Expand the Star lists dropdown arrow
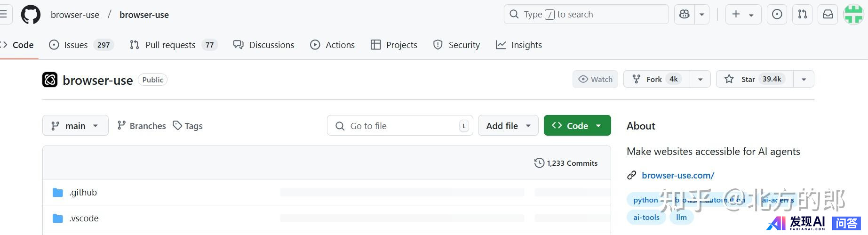The height and width of the screenshot is (235, 868). (804, 79)
